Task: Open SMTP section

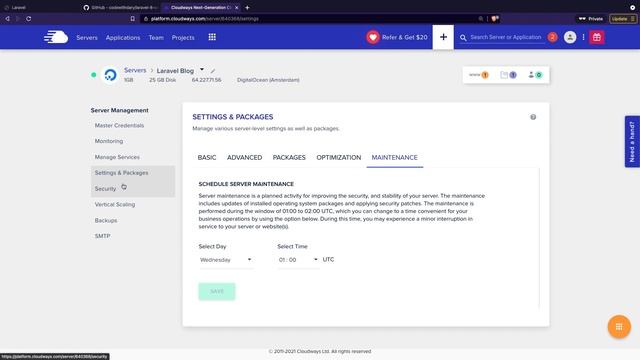Action: tap(102, 236)
